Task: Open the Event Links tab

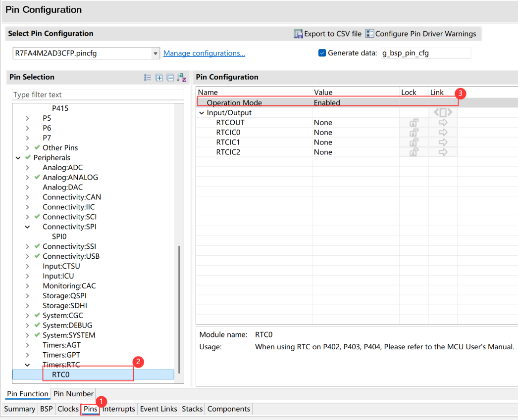Action: (158, 409)
